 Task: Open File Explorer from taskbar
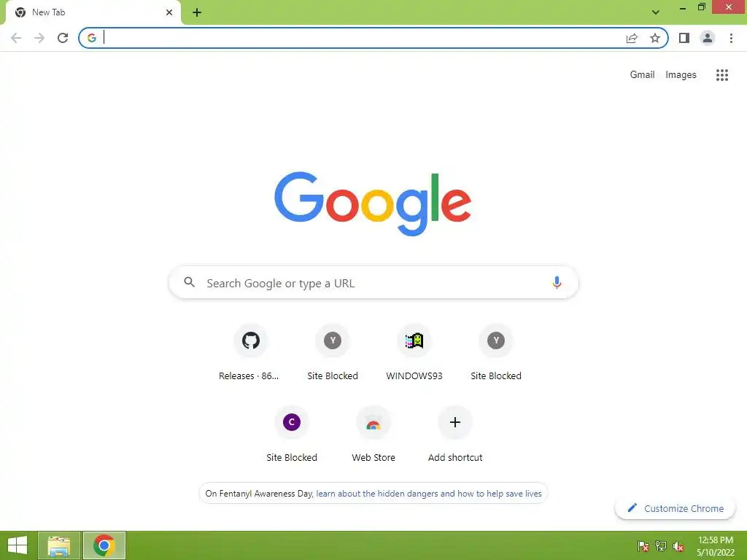[59, 545]
